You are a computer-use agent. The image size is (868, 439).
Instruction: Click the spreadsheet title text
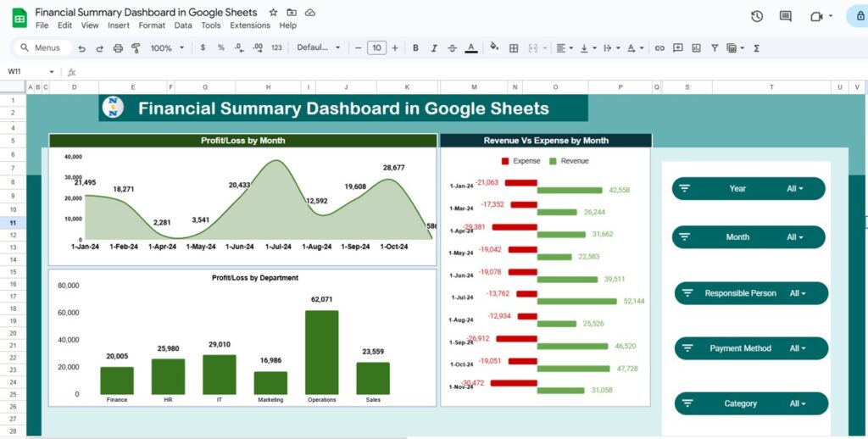146,12
